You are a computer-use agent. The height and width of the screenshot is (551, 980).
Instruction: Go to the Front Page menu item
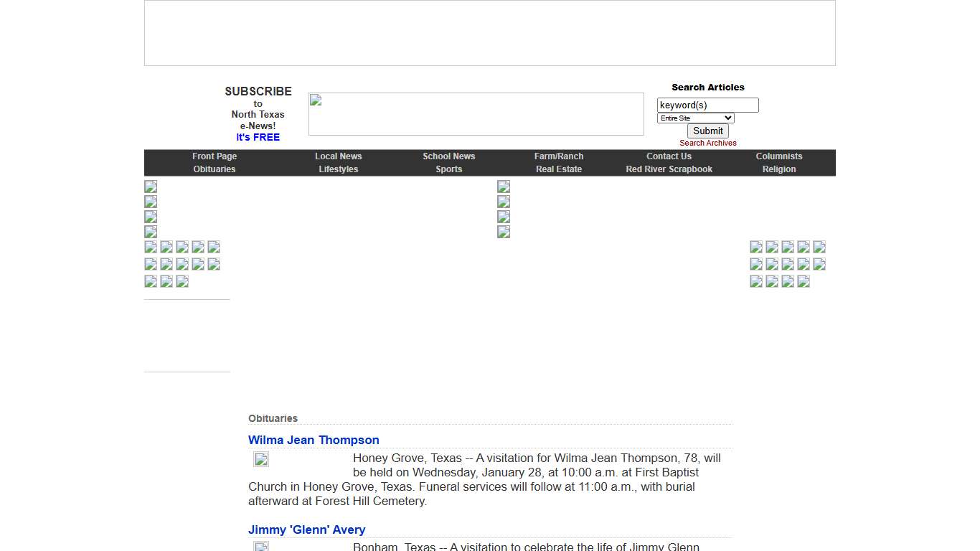coord(215,156)
